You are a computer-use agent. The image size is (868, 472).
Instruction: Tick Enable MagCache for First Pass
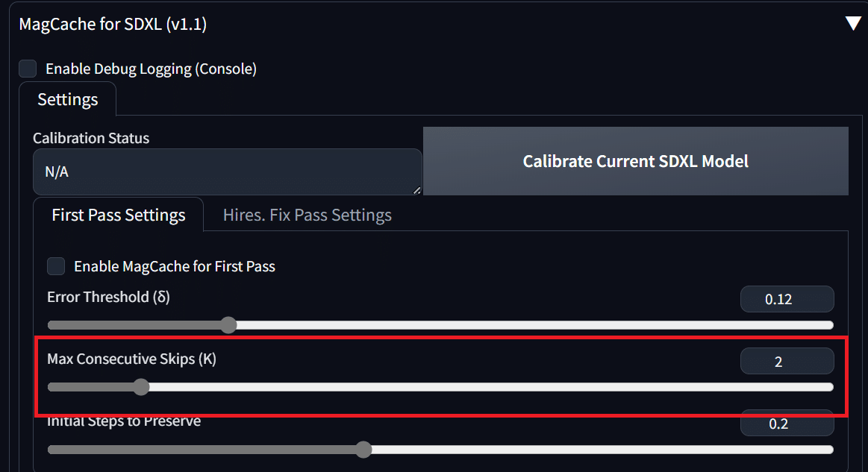coord(56,266)
